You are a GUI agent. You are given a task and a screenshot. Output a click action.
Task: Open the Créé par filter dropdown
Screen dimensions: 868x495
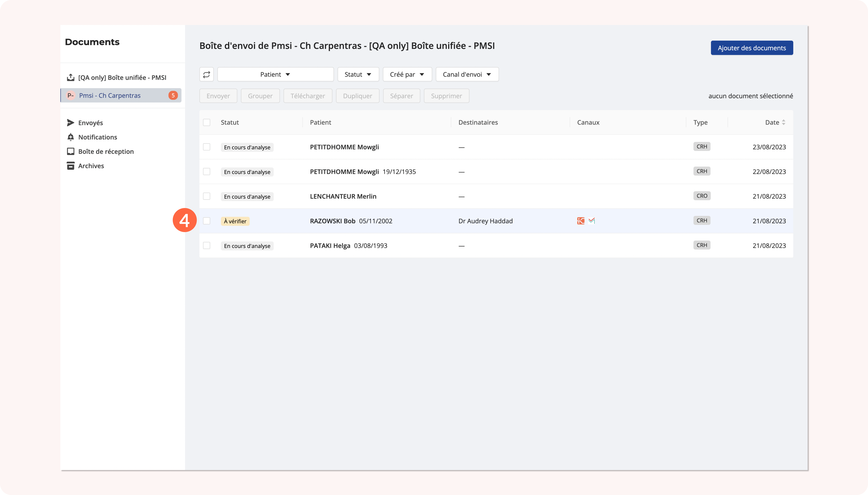click(x=407, y=74)
